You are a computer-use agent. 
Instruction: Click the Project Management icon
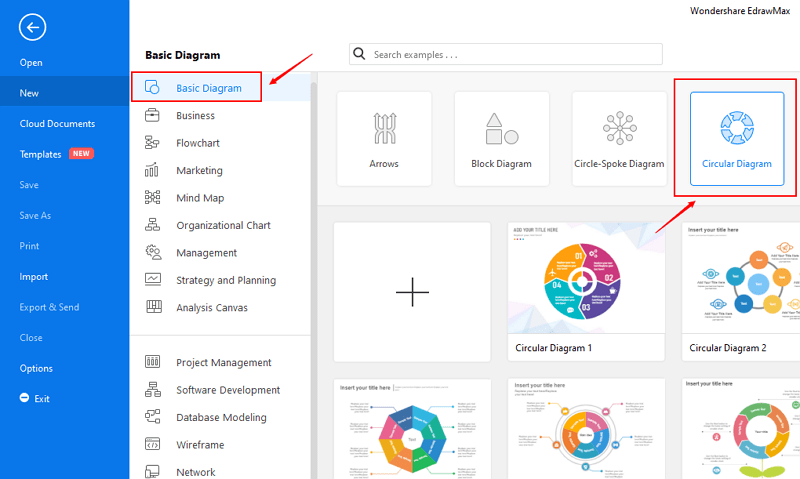tap(153, 362)
